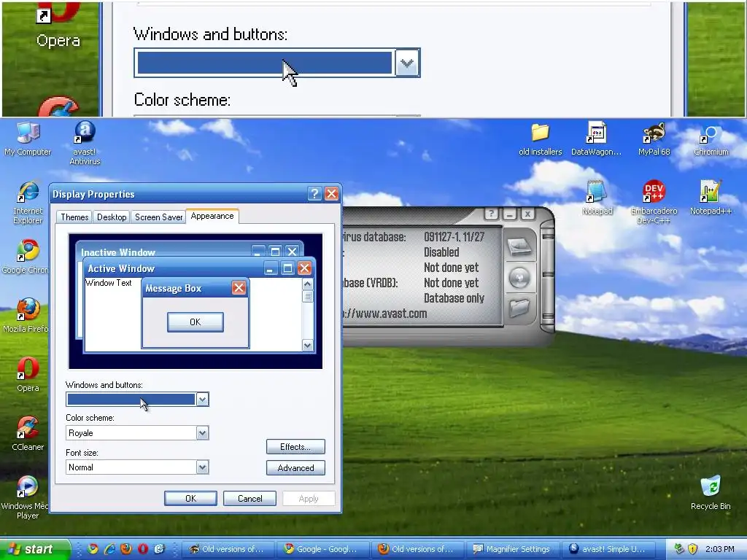Click the CD disc icon in avast window
Viewport: 747px width, 560px height.
(519, 278)
